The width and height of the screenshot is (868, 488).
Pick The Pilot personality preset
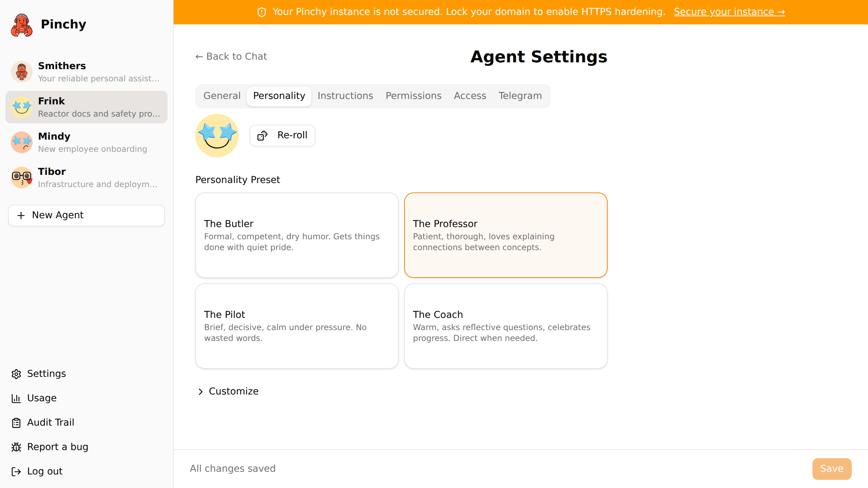coord(297,326)
